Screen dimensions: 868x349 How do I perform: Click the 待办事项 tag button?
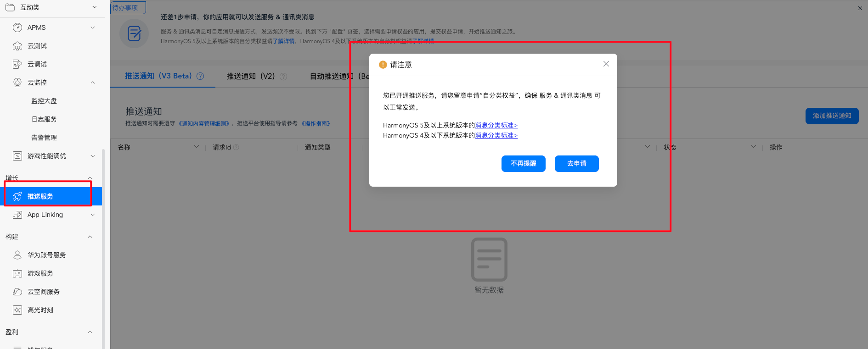click(128, 8)
